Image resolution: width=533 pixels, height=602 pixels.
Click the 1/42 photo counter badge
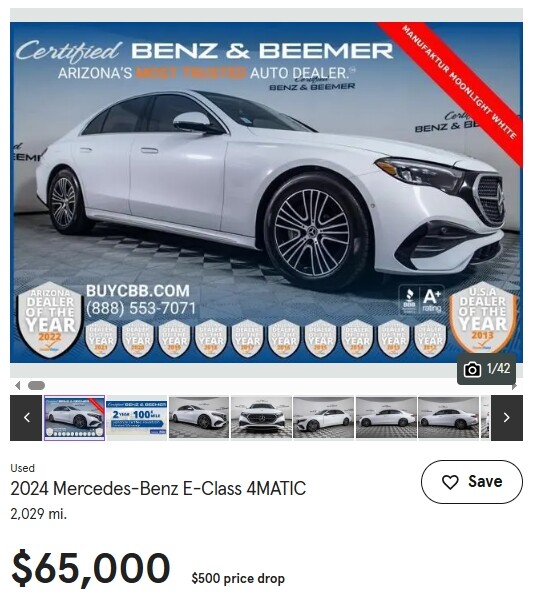coord(486,369)
